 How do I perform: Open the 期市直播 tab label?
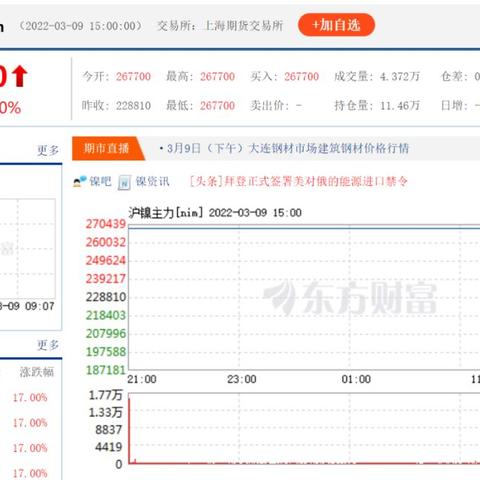click(106, 148)
